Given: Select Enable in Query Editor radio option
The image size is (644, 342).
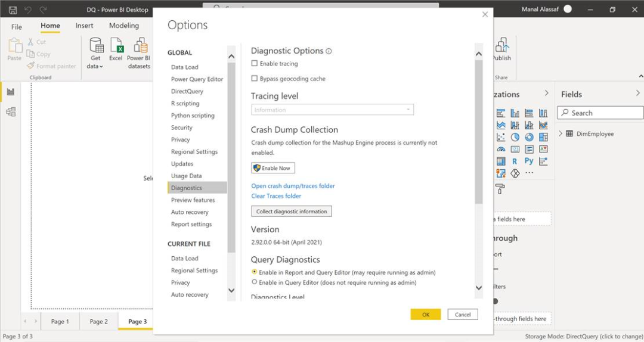Looking at the screenshot, I should coord(255,282).
